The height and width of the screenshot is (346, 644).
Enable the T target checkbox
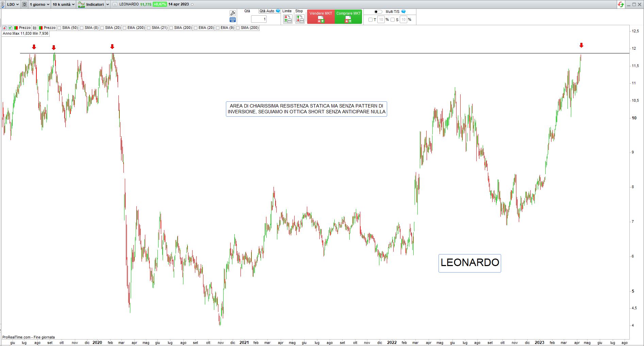pos(370,20)
